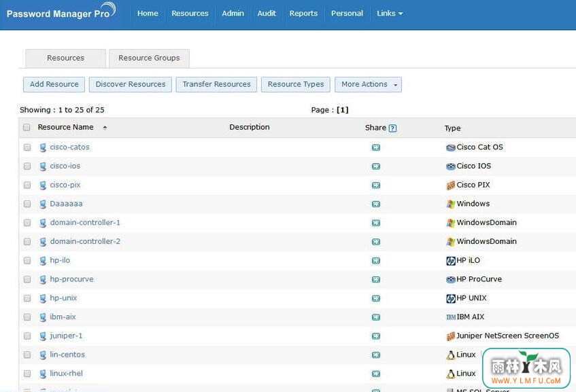Viewport: 576px width, 392px height.
Task: Select the Resources tab
Action: point(65,58)
